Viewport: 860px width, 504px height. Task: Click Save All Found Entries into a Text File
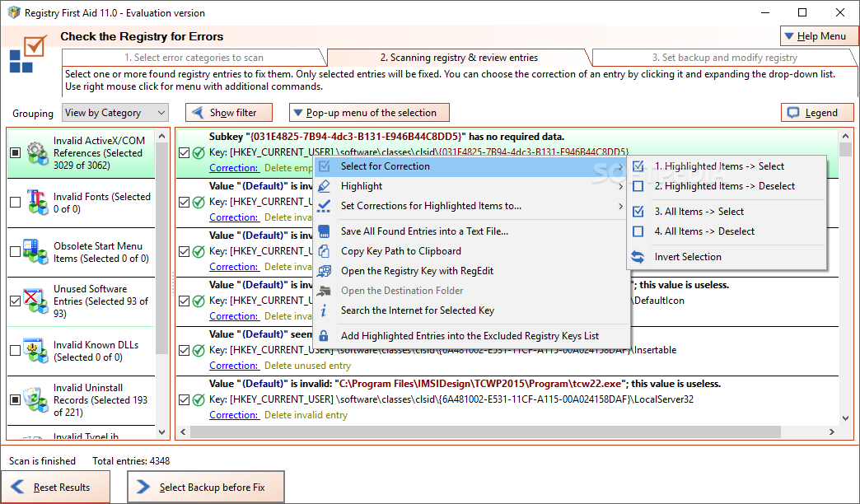tap(472, 231)
